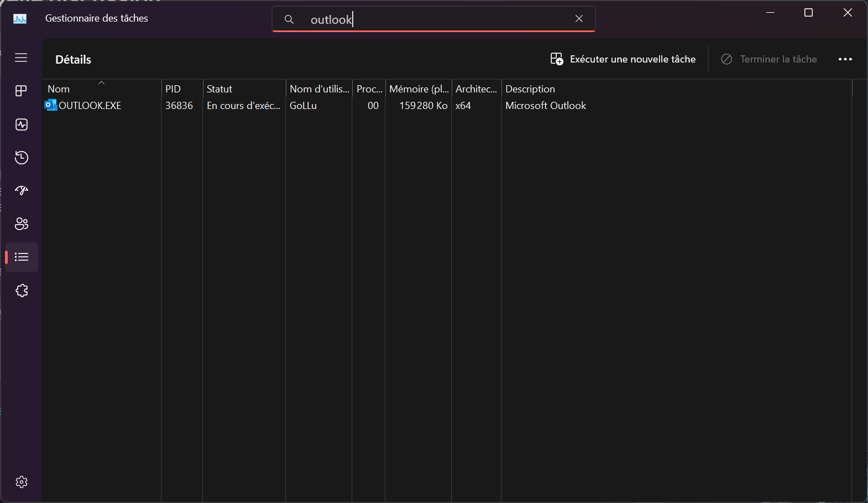Minimize the Task Manager window
The height and width of the screenshot is (503, 868).
770,13
